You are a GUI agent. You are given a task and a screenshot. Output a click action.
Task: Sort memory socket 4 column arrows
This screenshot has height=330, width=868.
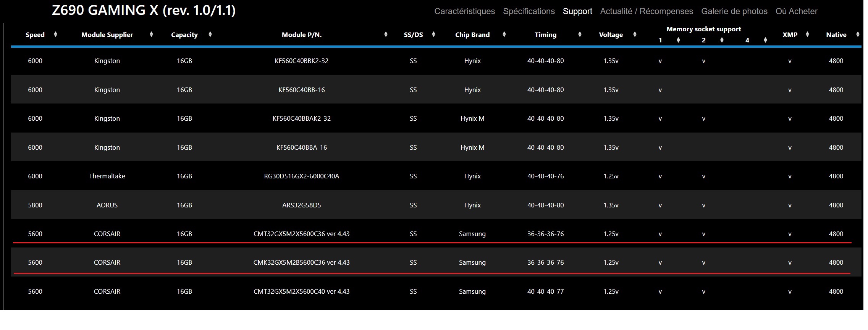(765, 40)
